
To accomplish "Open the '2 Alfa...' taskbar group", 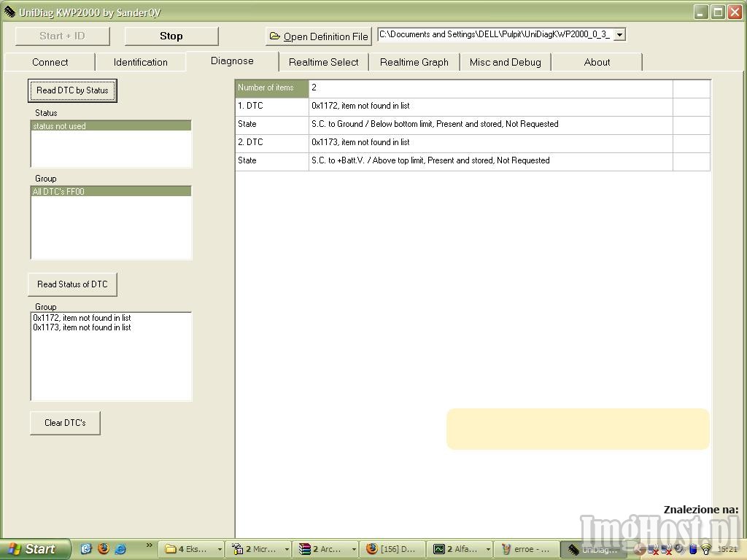I will click(x=460, y=549).
